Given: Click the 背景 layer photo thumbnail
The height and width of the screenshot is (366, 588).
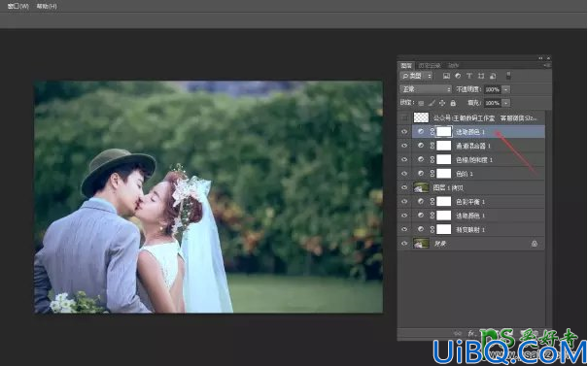Looking at the screenshot, I should (x=421, y=244).
